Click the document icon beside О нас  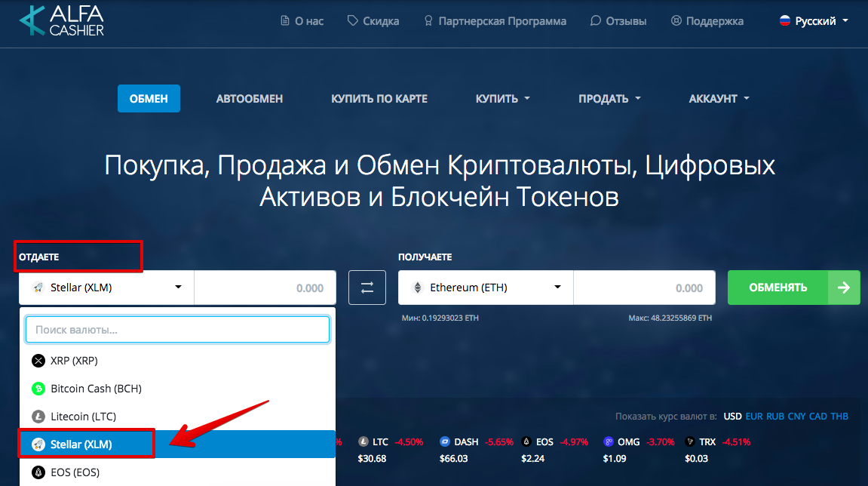point(285,21)
